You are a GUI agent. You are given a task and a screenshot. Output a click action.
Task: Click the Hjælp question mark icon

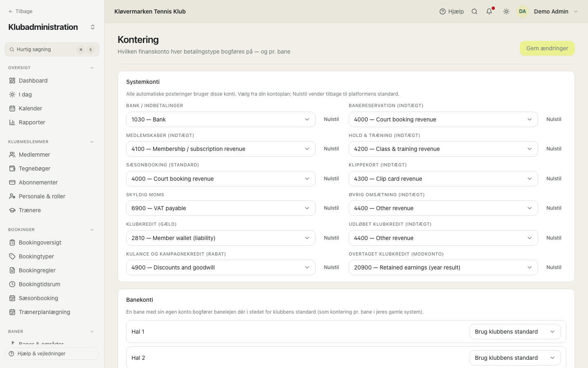click(443, 11)
